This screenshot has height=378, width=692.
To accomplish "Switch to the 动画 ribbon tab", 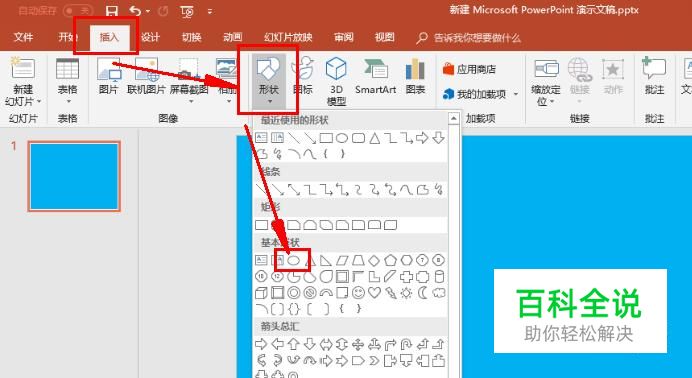I will tap(233, 37).
